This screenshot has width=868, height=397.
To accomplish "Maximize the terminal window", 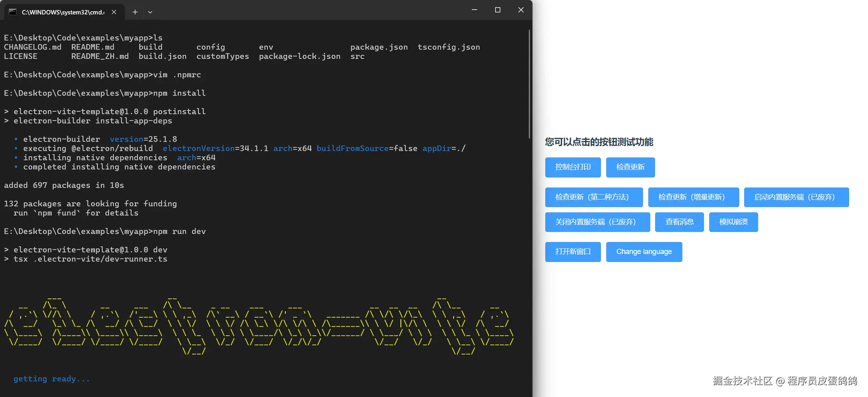I will click(498, 10).
